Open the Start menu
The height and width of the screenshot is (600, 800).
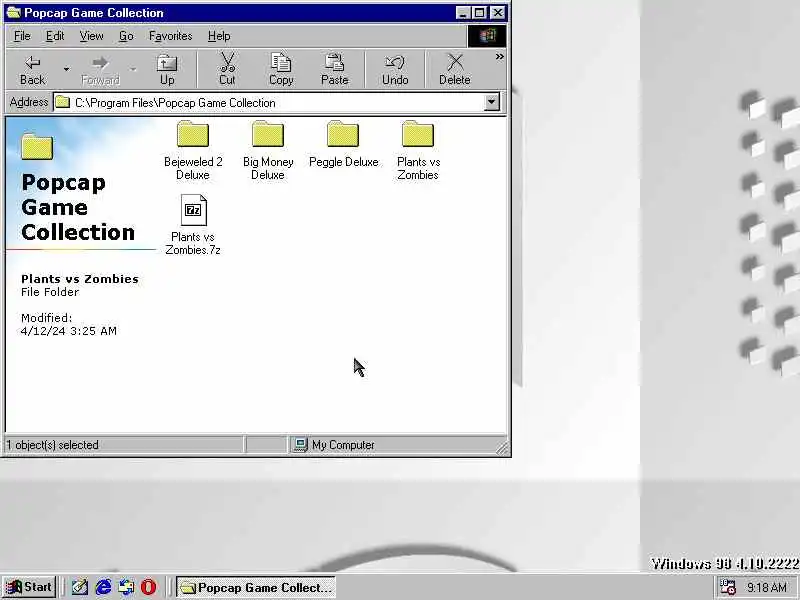tap(29, 587)
